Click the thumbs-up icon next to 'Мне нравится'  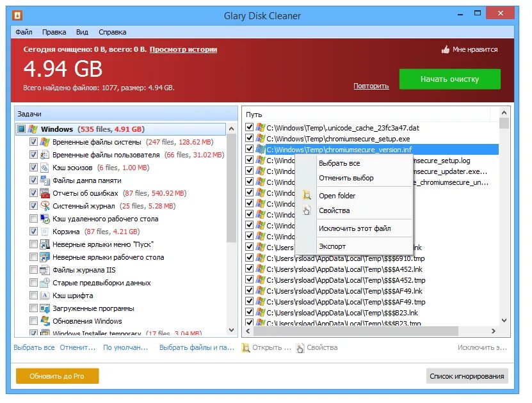click(x=445, y=49)
